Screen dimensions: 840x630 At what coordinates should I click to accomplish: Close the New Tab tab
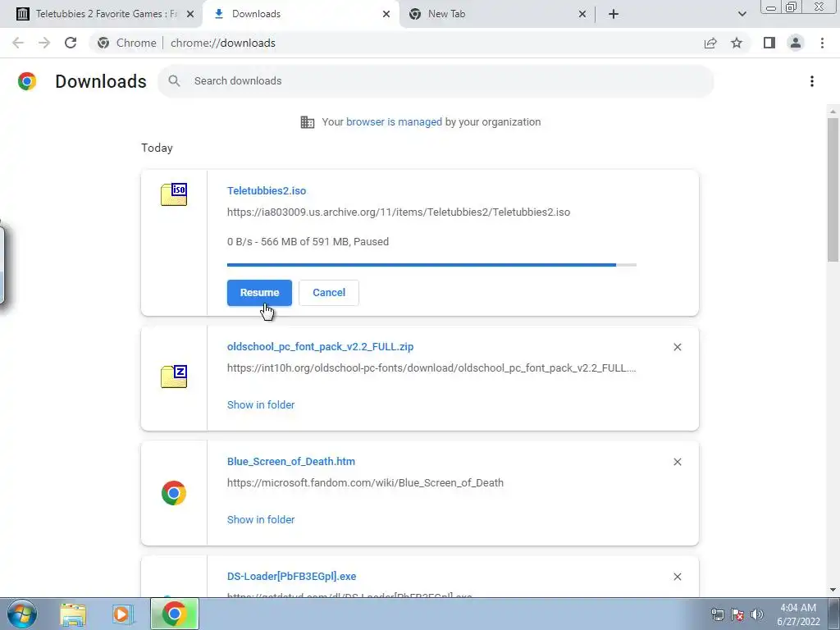(x=582, y=14)
